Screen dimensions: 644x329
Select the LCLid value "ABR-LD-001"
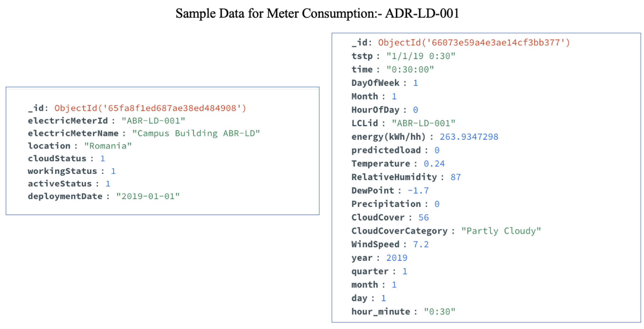[423, 123]
